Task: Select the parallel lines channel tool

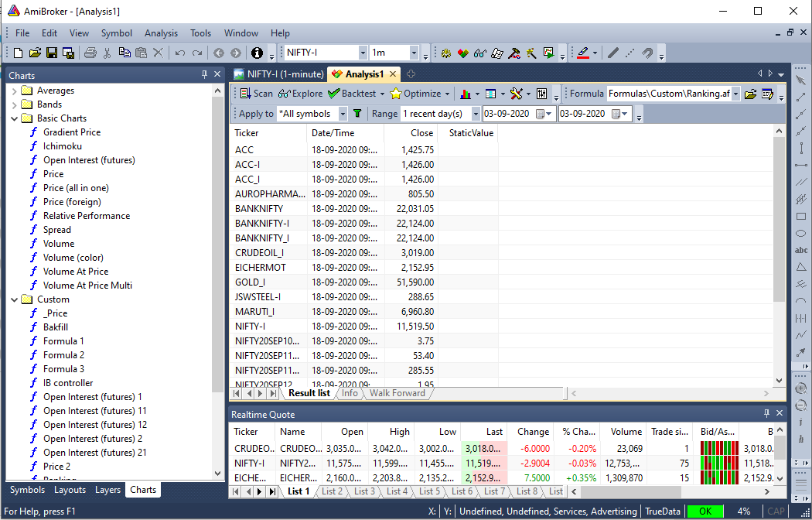Action: coord(800,183)
